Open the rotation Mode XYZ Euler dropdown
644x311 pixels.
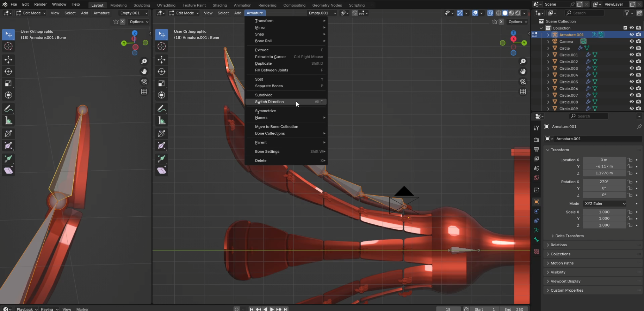coord(605,204)
